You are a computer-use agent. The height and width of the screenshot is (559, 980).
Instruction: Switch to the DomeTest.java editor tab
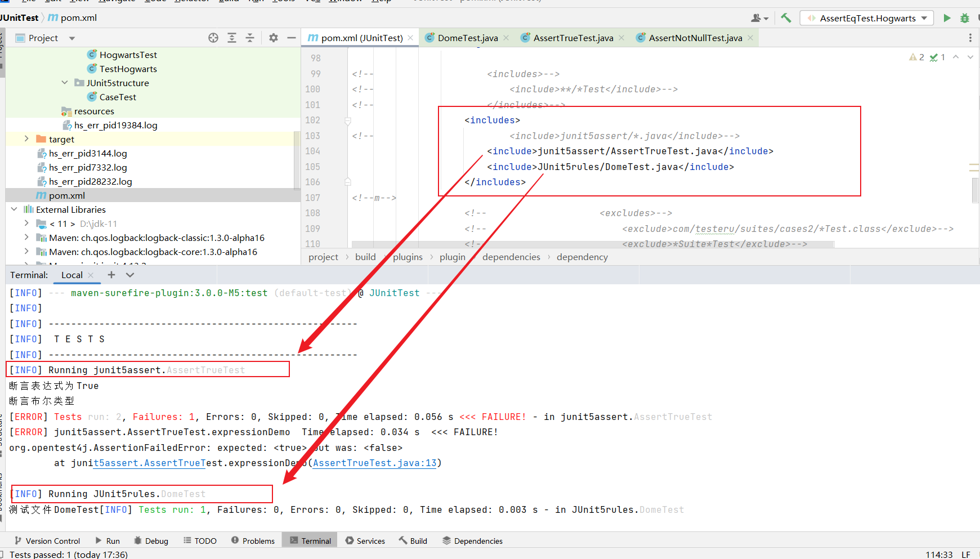pyautogui.click(x=467, y=38)
